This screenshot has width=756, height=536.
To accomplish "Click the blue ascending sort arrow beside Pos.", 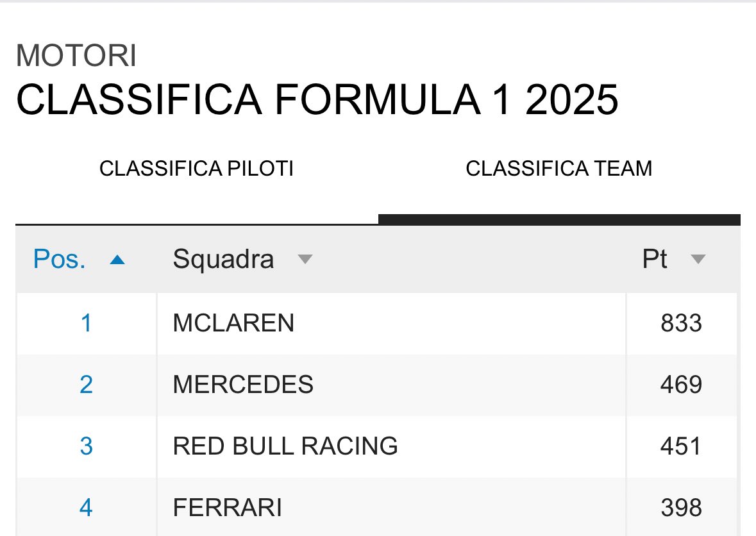I will [x=117, y=260].
